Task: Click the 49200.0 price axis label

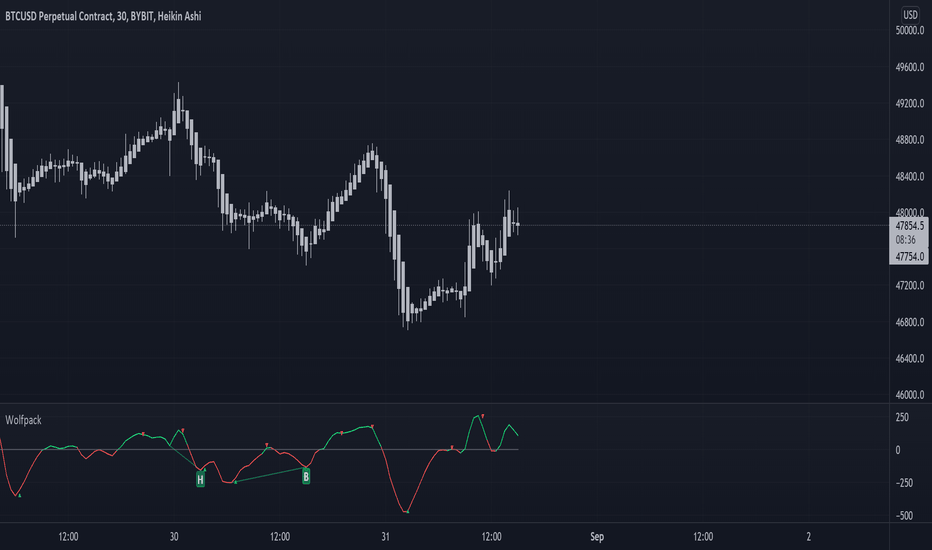Action: coord(909,104)
